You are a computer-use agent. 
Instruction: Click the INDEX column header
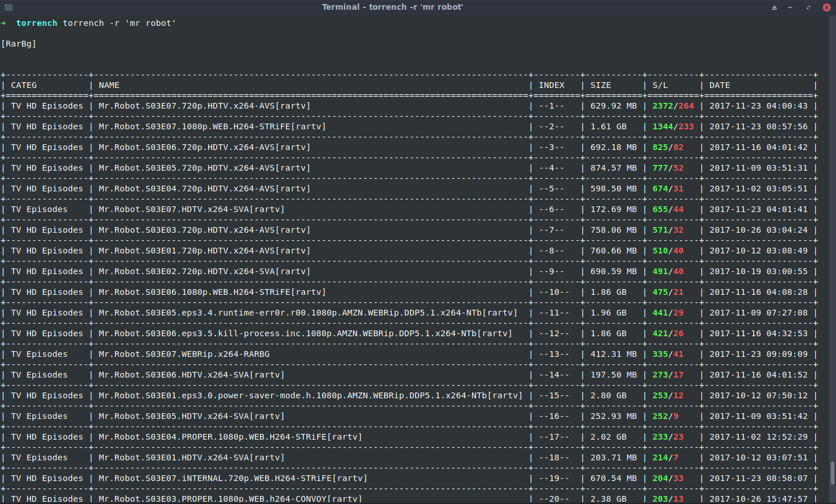click(552, 85)
